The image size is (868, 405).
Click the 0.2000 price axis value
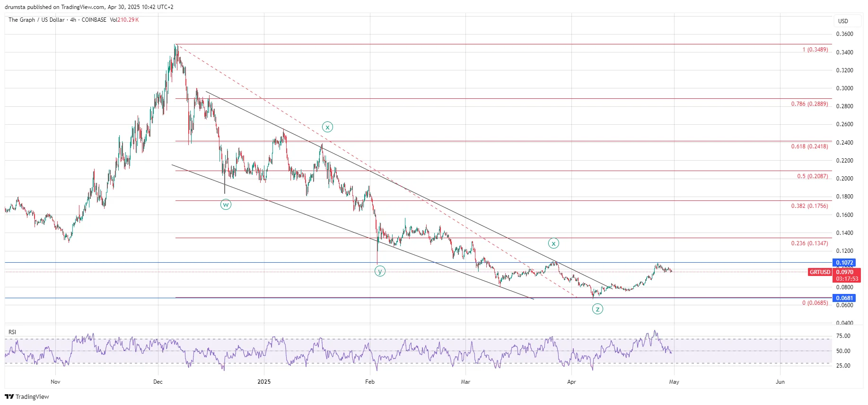point(844,179)
